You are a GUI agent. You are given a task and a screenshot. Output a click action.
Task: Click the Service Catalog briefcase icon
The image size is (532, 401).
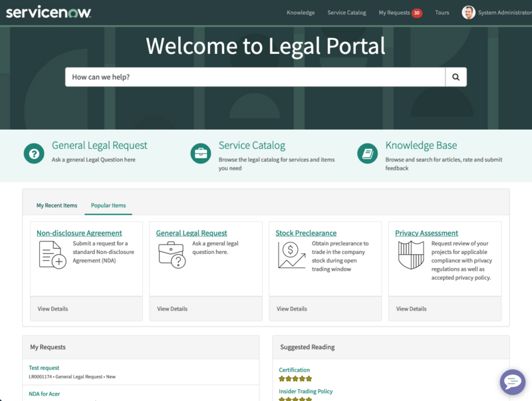(201, 154)
